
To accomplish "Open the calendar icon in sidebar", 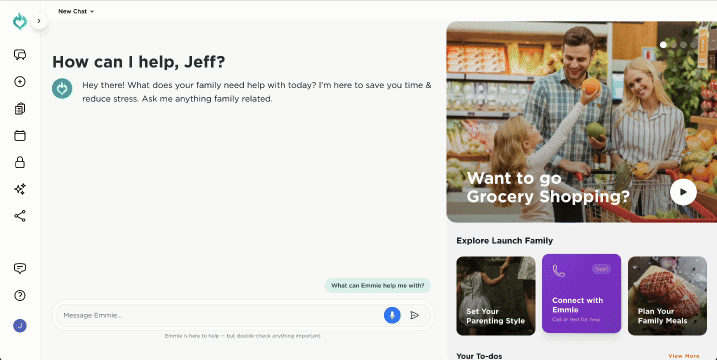I will [x=20, y=135].
